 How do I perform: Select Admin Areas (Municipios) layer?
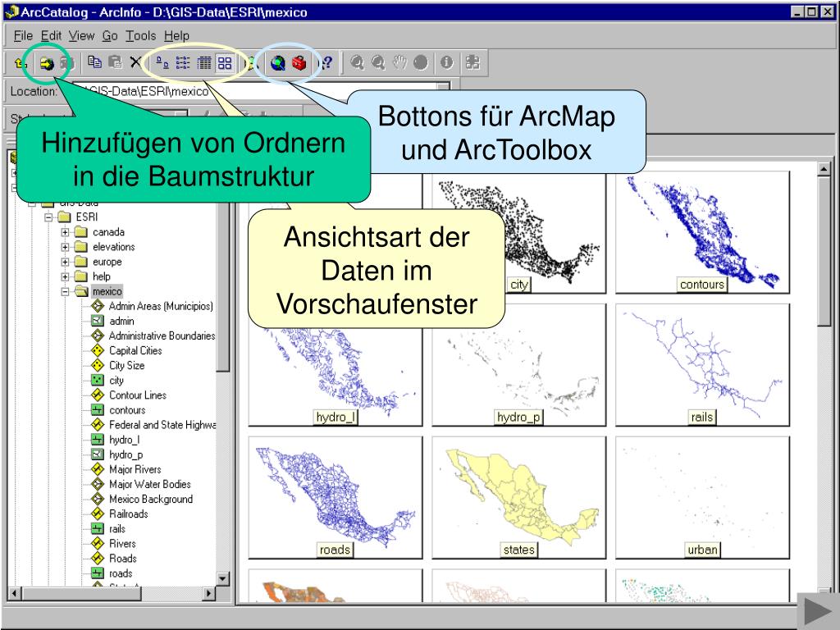[161, 307]
